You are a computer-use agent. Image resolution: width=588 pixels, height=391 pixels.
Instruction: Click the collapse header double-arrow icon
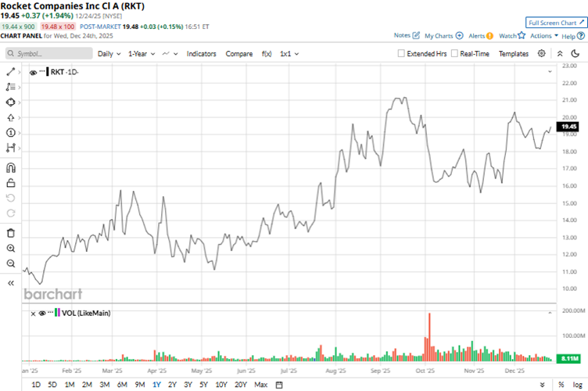560,54
